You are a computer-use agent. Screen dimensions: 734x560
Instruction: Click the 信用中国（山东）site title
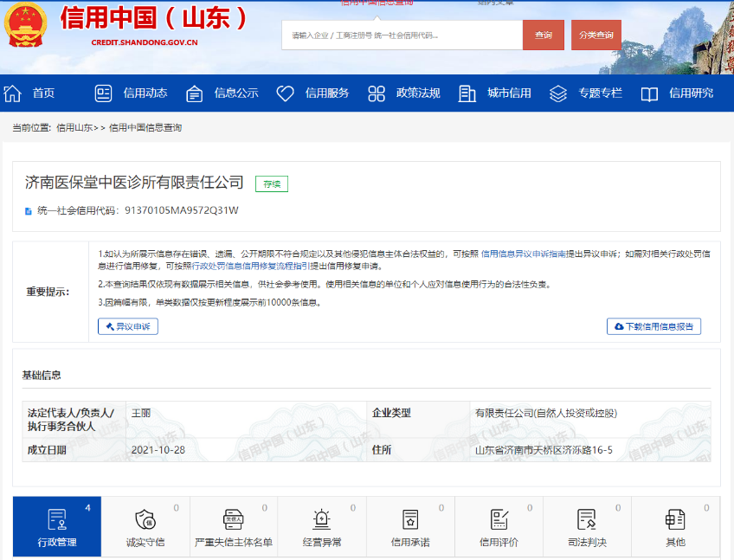click(153, 18)
